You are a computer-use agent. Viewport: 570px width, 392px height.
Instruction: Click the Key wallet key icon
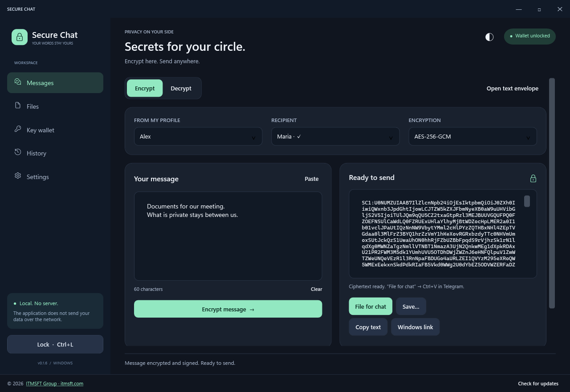click(x=18, y=129)
